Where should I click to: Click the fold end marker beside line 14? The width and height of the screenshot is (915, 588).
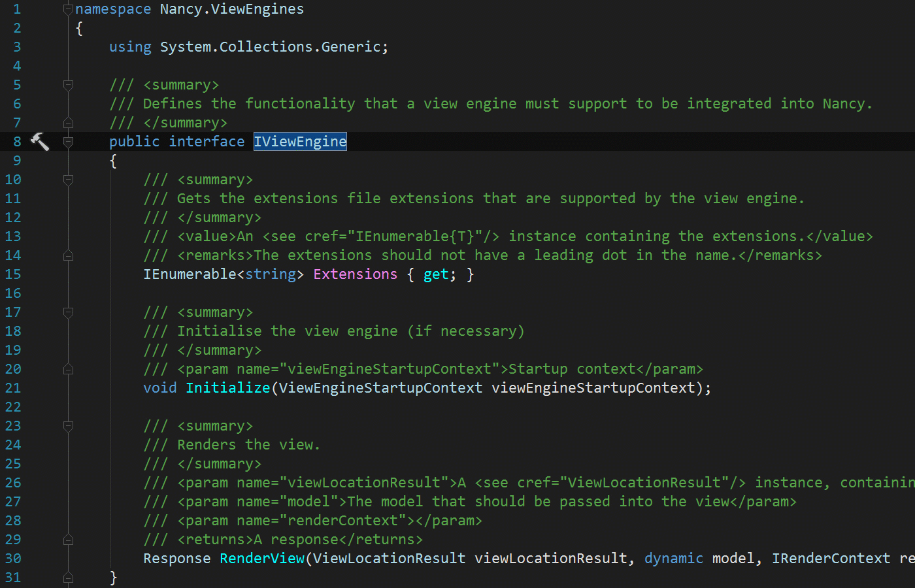(67, 255)
